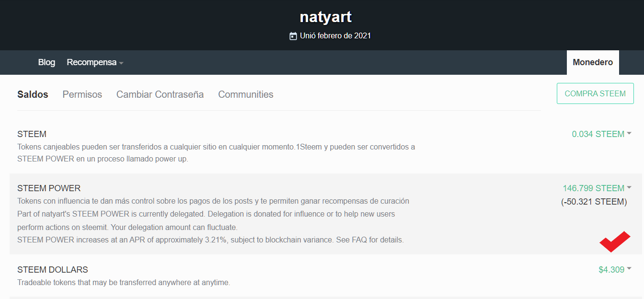Open the Communities tab

[246, 94]
